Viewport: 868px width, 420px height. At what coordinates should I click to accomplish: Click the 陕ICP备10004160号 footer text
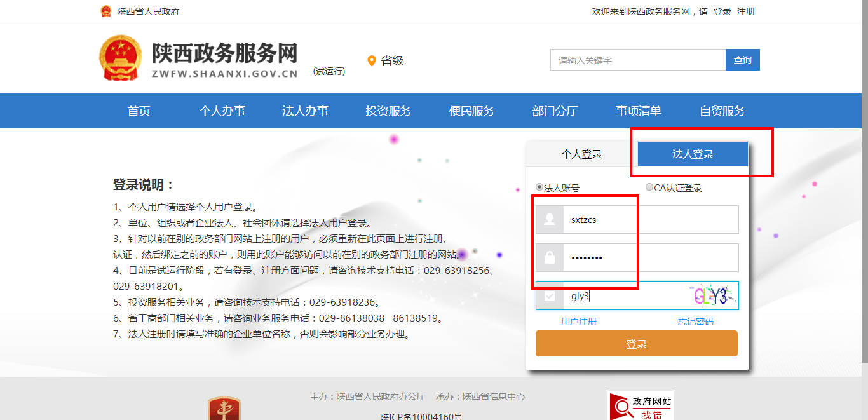click(x=421, y=416)
